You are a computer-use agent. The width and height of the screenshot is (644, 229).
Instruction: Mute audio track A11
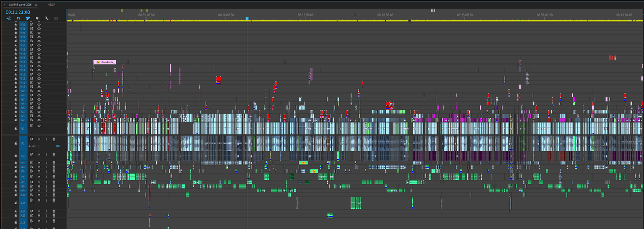pos(39,200)
